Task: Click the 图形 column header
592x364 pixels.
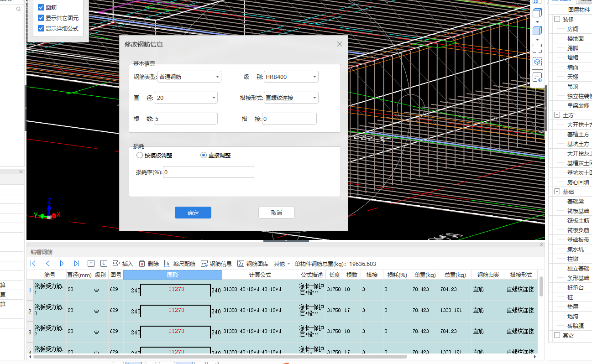Action: tap(173, 275)
